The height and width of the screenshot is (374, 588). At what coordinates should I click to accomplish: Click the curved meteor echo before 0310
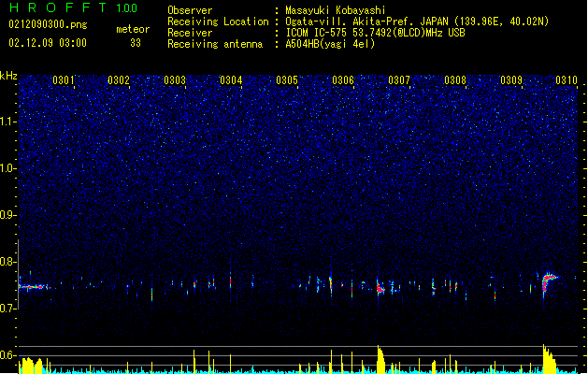point(550,283)
